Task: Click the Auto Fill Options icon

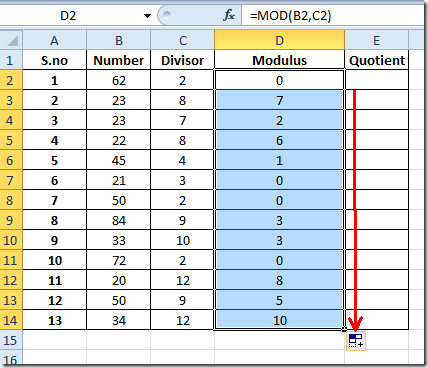Action: coord(356,341)
